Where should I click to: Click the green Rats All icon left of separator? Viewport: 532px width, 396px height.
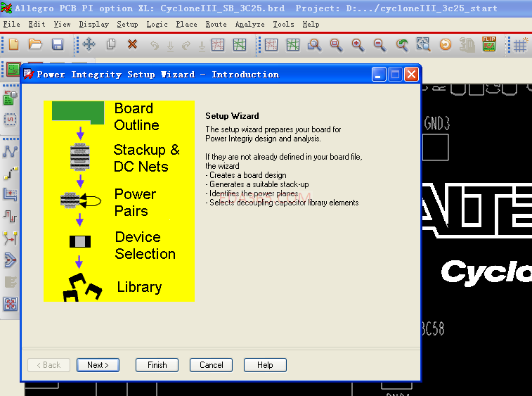click(x=240, y=45)
